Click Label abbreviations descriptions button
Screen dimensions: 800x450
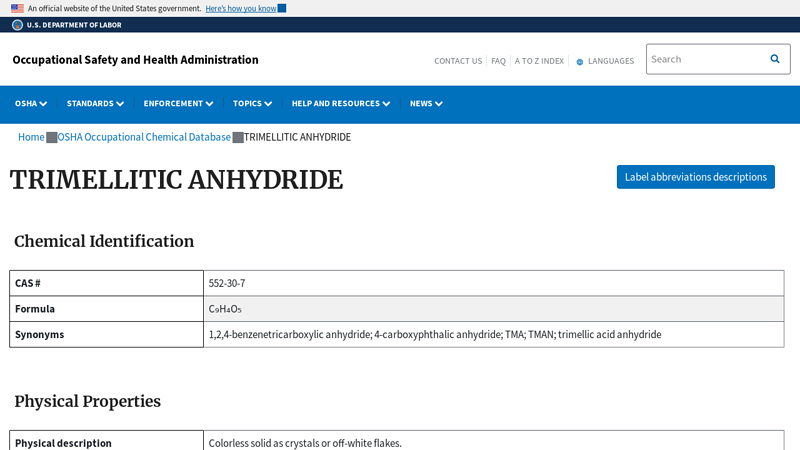pos(695,177)
